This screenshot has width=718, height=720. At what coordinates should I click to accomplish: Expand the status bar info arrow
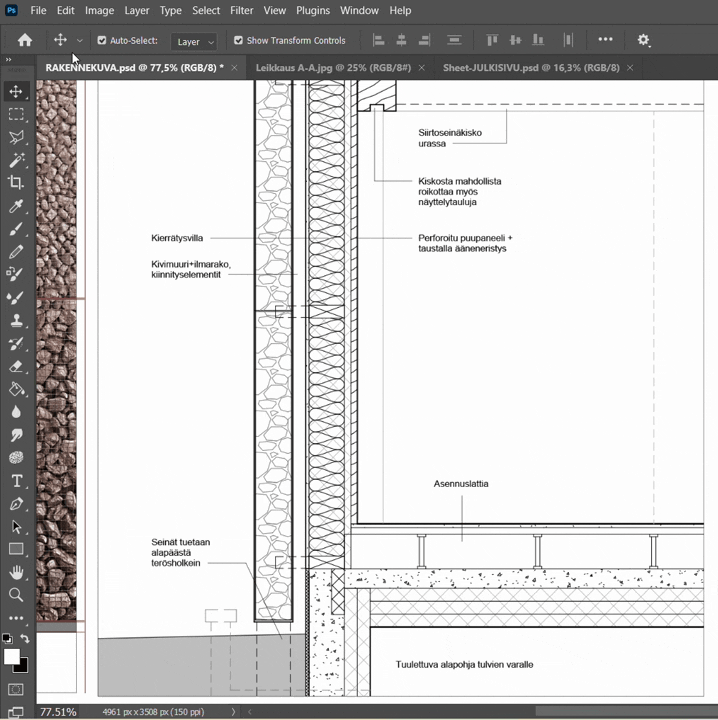[234, 712]
